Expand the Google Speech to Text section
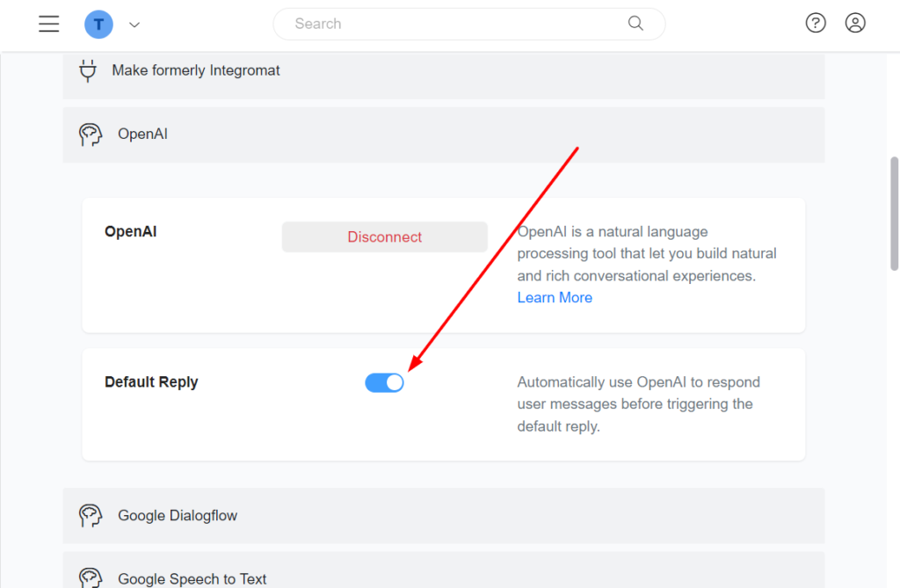The width and height of the screenshot is (900, 588). (x=444, y=570)
